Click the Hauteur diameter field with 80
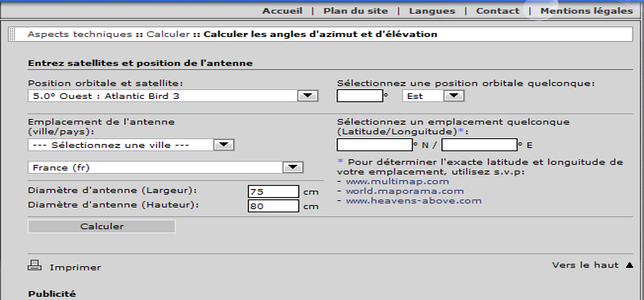The image size is (644, 300). click(x=274, y=206)
